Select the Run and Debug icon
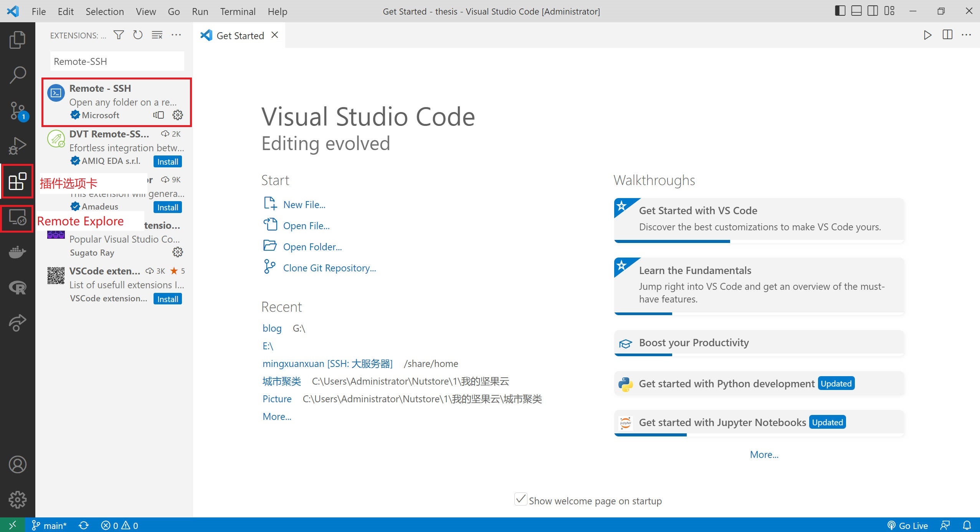 tap(17, 146)
